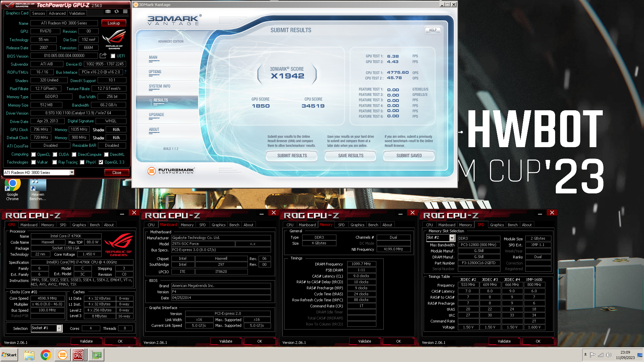
Task: Click the 3DMark Vantage taskbar icon
Action: coord(62,355)
